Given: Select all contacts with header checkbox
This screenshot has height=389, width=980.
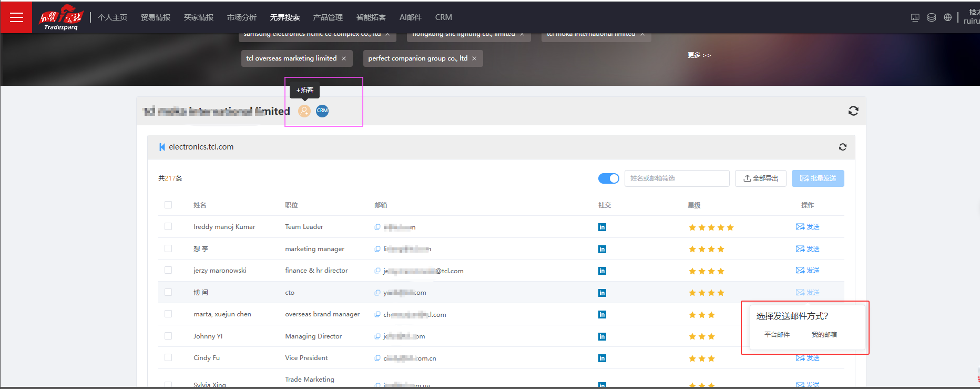Looking at the screenshot, I should click(168, 205).
